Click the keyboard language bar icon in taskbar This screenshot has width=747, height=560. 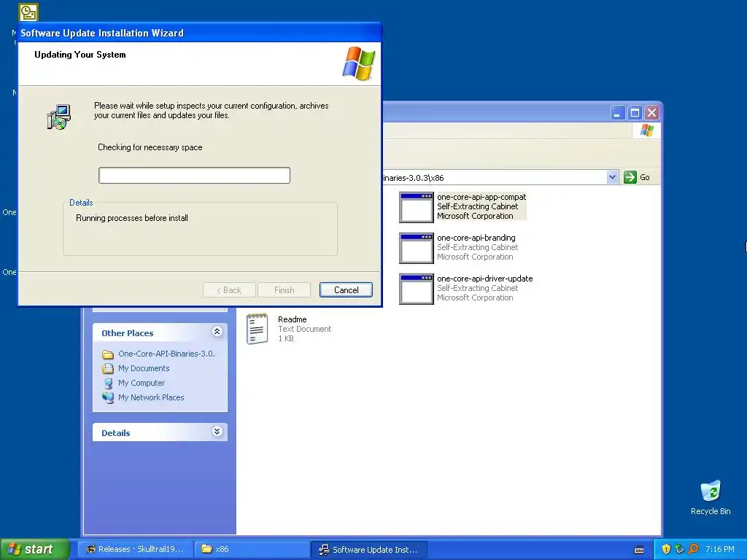tap(639, 550)
